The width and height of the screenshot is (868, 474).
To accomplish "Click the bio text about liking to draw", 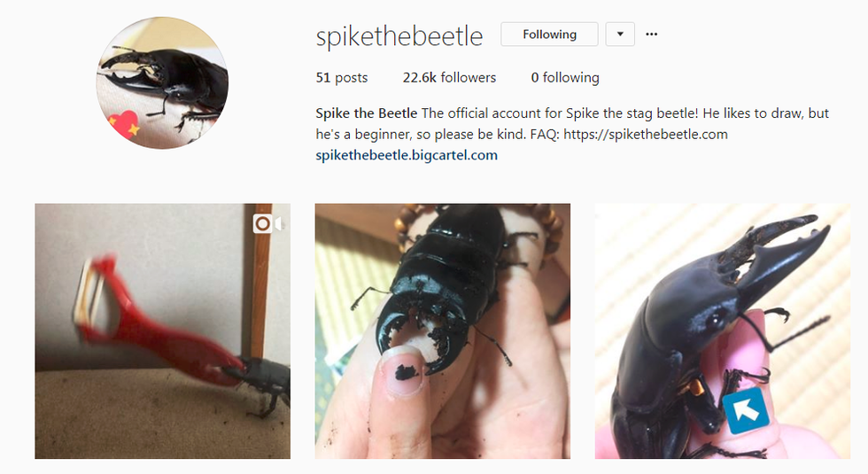I will [x=572, y=123].
